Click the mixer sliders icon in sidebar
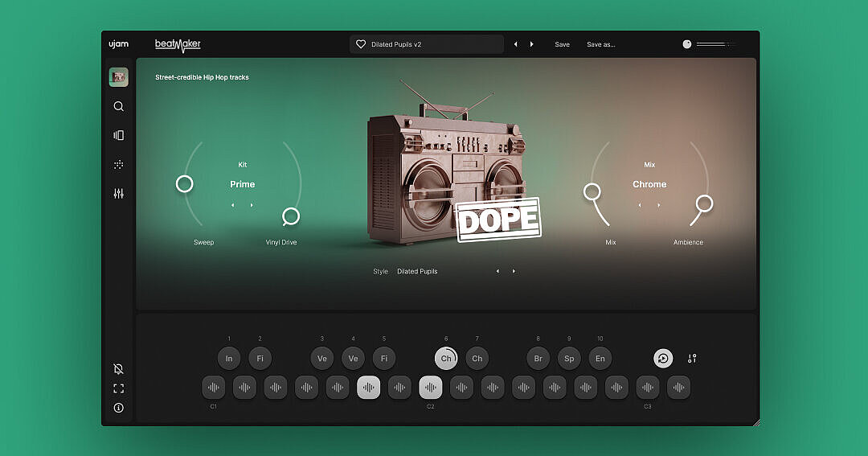Viewport: 868px width, 456px height. pos(119,194)
